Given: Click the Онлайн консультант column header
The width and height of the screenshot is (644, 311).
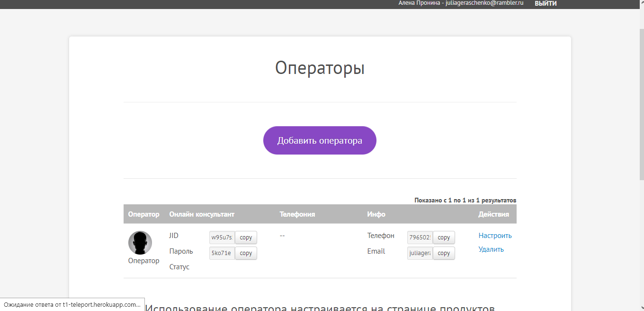Looking at the screenshot, I should point(202,214).
